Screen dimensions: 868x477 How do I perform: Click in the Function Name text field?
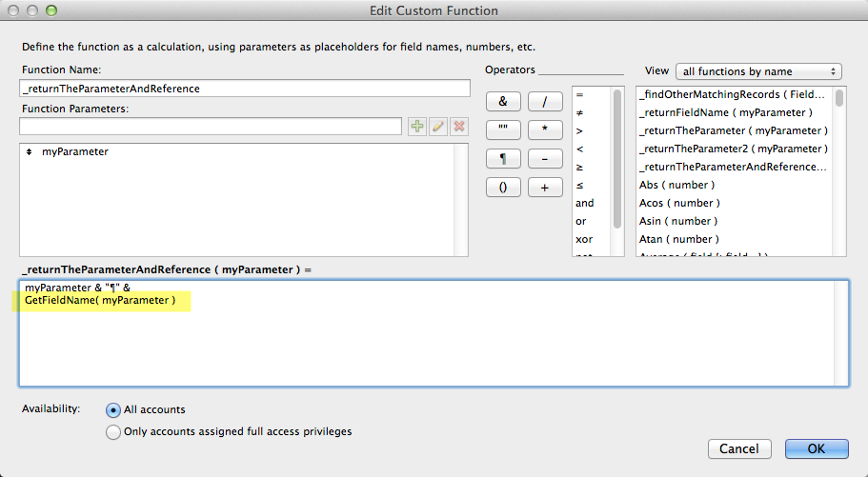245,89
